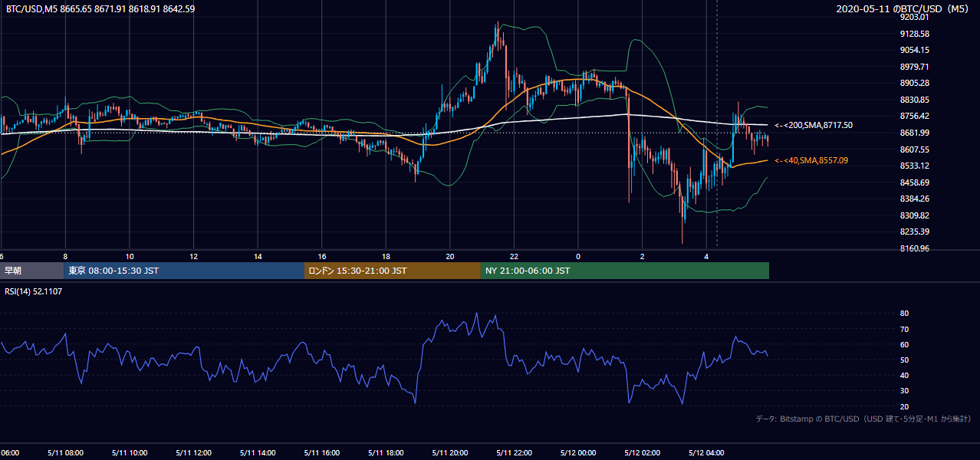Click the 5/11 18:00 date label

point(386,453)
